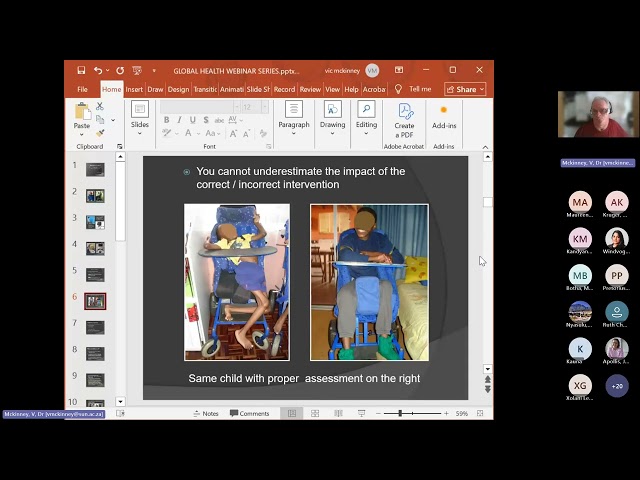Select slide 9 thumbnail
This screenshot has height=480, width=640.
click(x=95, y=380)
